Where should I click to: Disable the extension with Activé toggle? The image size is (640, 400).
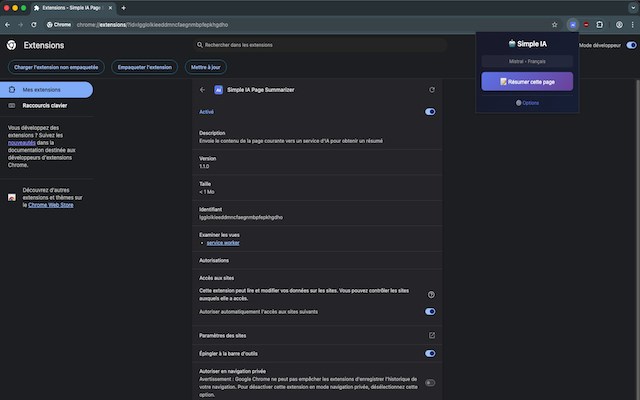tap(430, 111)
